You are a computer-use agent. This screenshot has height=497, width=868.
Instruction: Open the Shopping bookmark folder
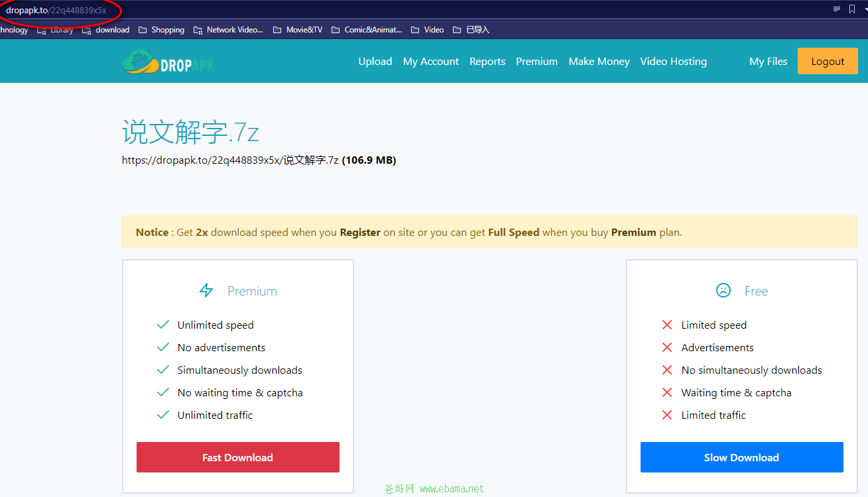coord(161,30)
